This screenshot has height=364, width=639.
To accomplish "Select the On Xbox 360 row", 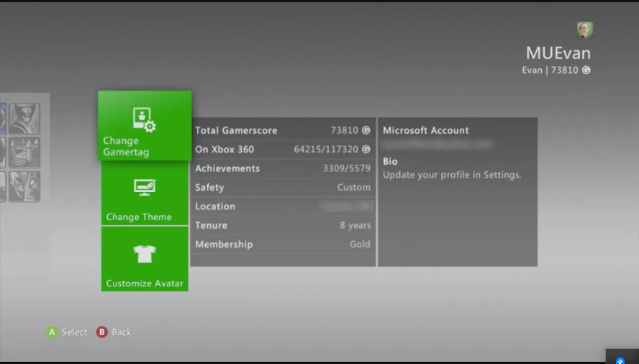I will 283,149.
